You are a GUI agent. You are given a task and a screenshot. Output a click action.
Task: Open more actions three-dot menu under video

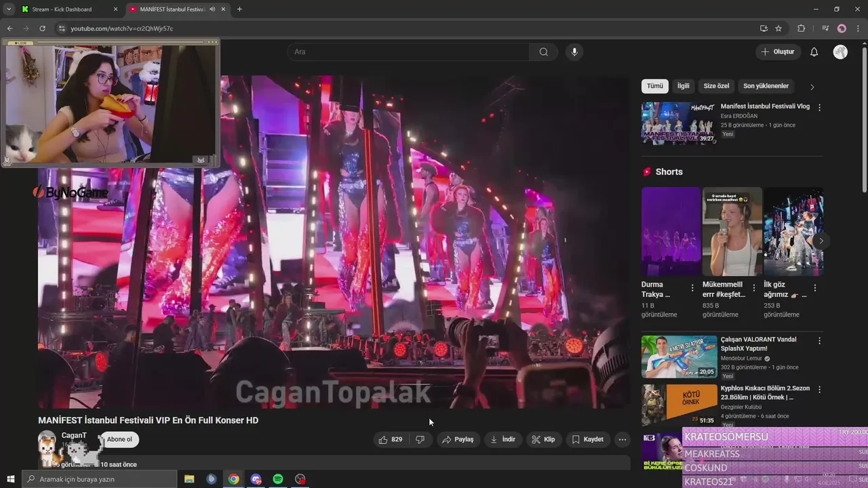pos(622,439)
